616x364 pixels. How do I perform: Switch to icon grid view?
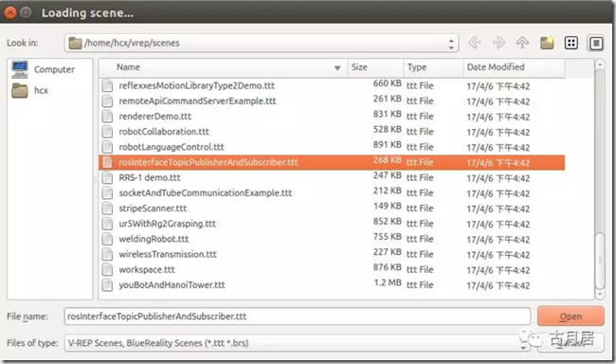pos(571,43)
